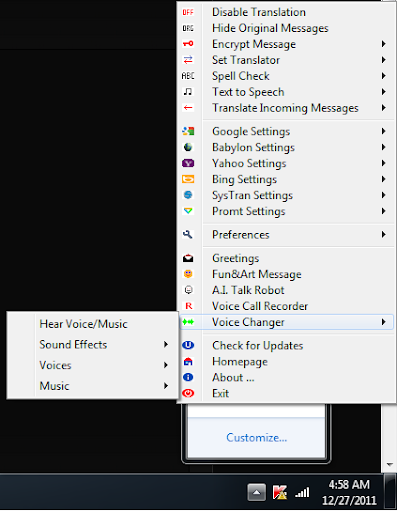Expand the Set Translator submenu arrow
The height and width of the screenshot is (512, 397).
click(384, 60)
